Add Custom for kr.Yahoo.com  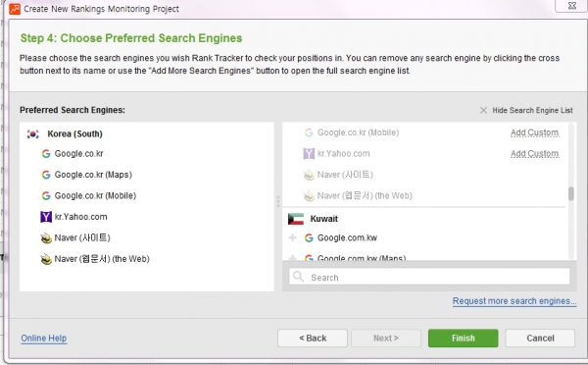pos(534,154)
